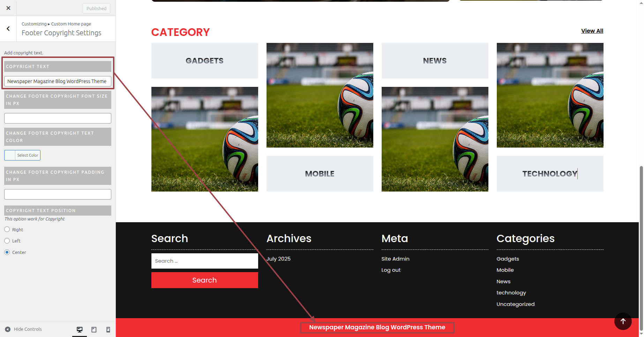This screenshot has width=644, height=337.
Task: Click the Hide Controls collapse icon
Action: coord(8,329)
